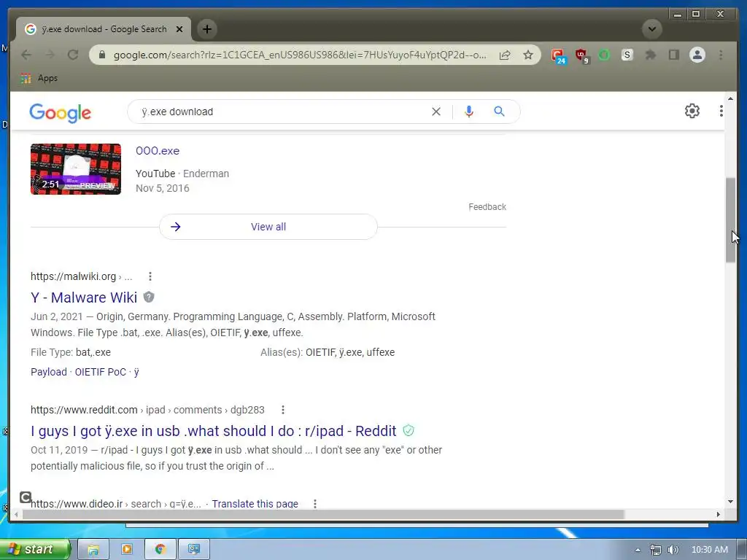Submit search with magnifier icon
This screenshot has width=747, height=560.
(x=499, y=112)
